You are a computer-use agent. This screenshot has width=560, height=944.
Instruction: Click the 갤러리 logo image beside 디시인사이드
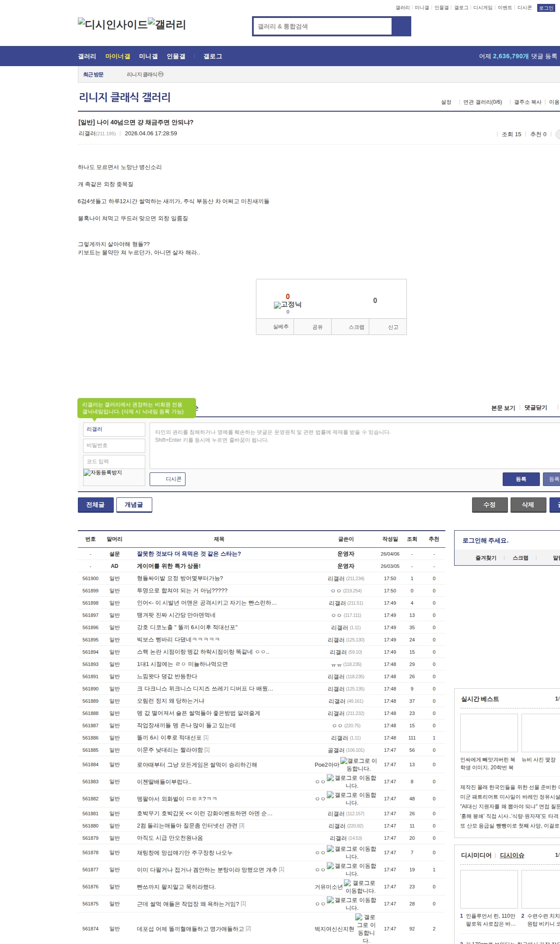[x=167, y=25]
